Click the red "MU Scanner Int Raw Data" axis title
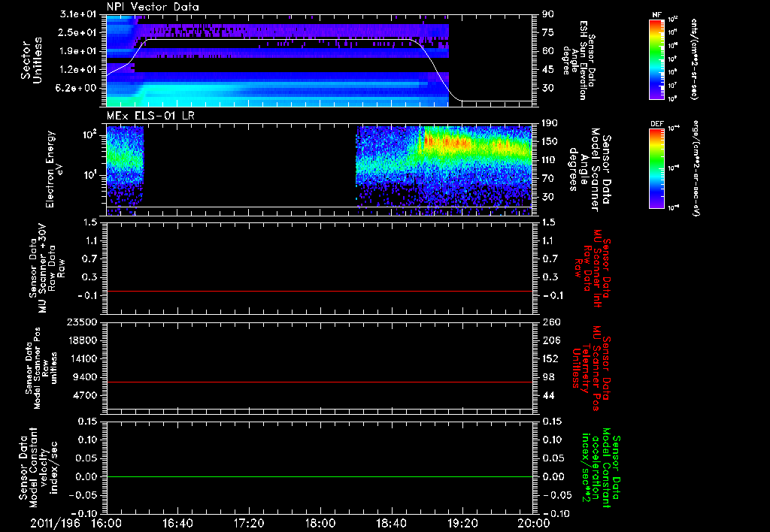The height and width of the screenshot is (532, 770). [x=593, y=268]
